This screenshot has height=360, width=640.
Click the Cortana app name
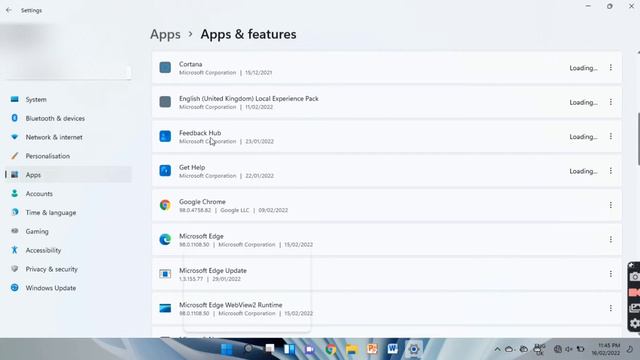(x=191, y=64)
